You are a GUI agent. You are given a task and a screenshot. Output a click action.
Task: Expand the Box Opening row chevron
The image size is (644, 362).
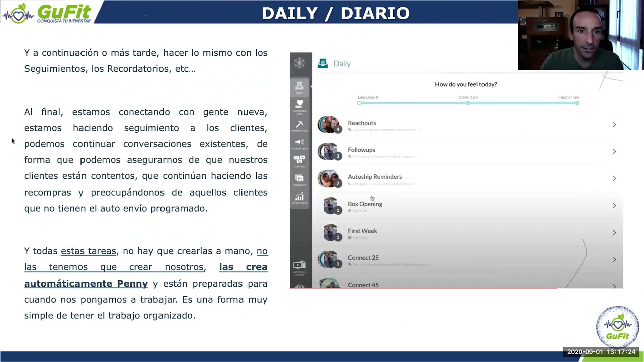click(614, 206)
